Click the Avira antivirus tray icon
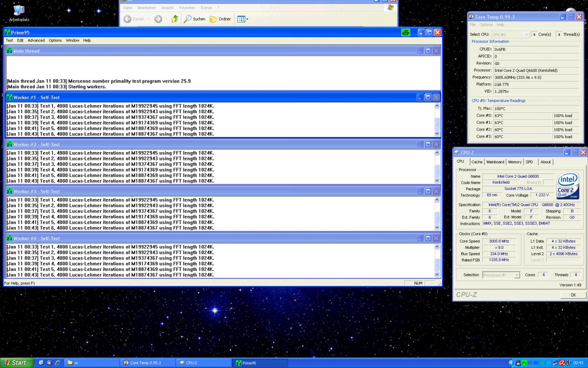This screenshot has height=368, width=588. (562, 363)
